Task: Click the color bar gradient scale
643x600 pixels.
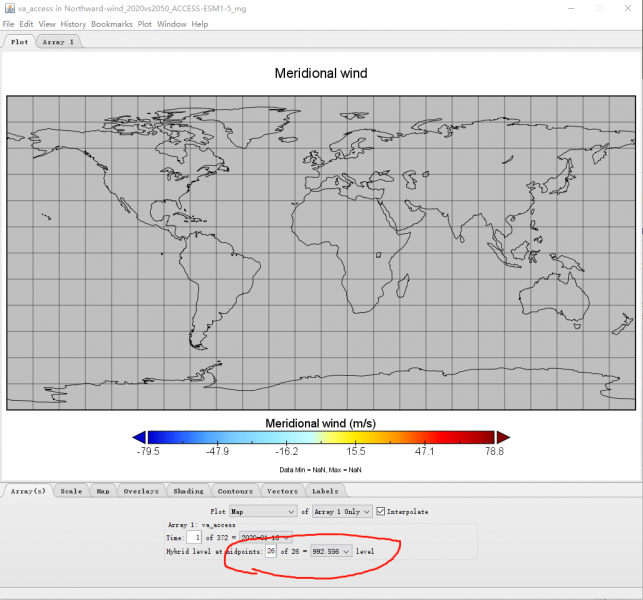Action: [x=321, y=437]
